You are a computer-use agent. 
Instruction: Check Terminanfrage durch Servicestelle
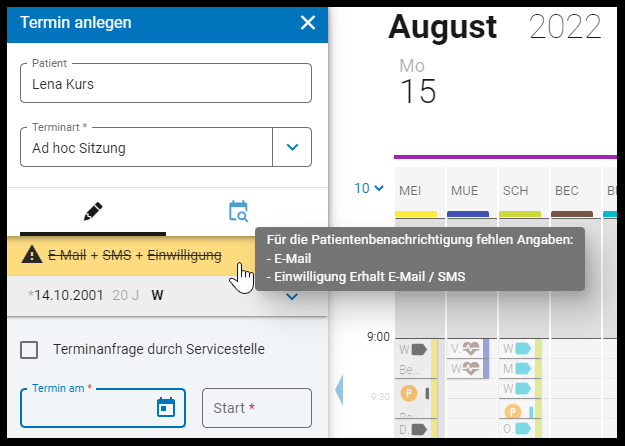[x=29, y=350]
